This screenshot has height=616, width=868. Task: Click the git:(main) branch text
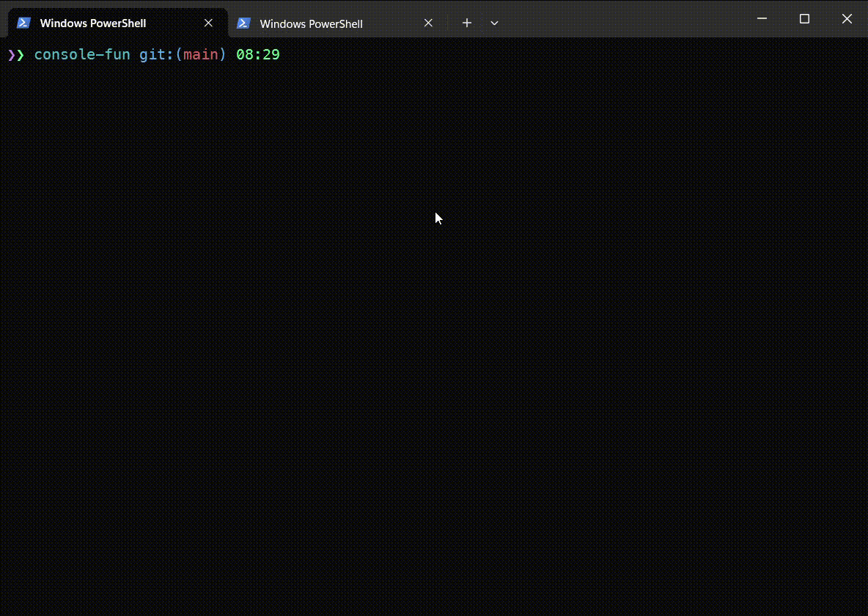tap(183, 54)
